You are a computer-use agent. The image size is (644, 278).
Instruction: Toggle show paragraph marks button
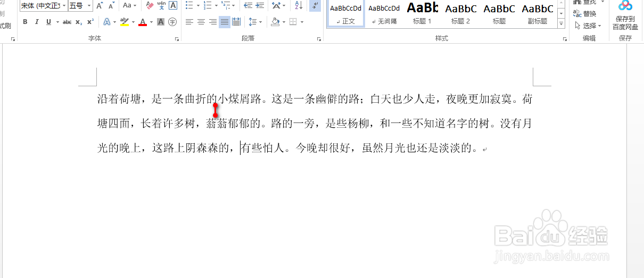[315, 6]
